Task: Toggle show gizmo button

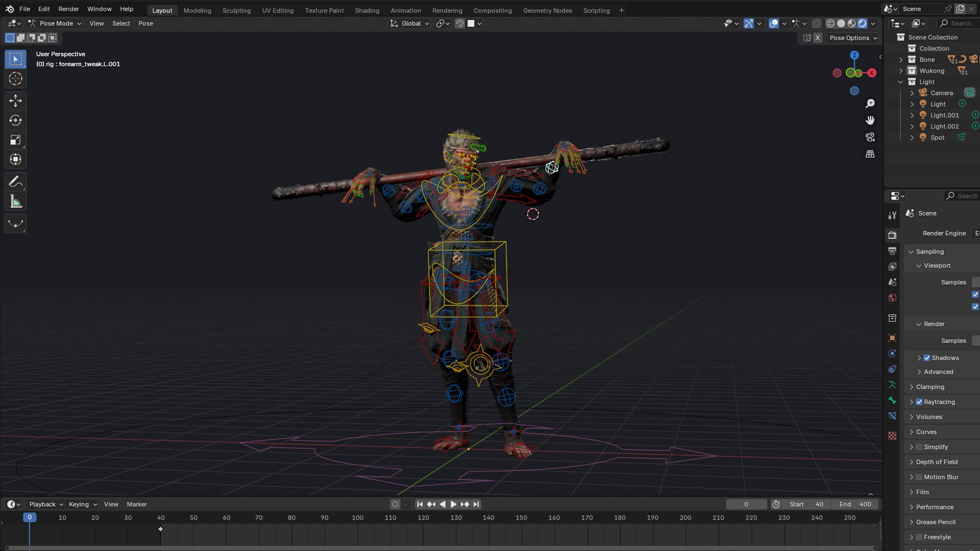Action: click(749, 23)
